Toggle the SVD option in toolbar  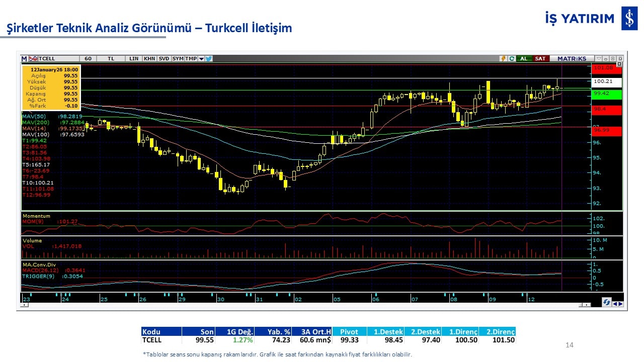164,58
